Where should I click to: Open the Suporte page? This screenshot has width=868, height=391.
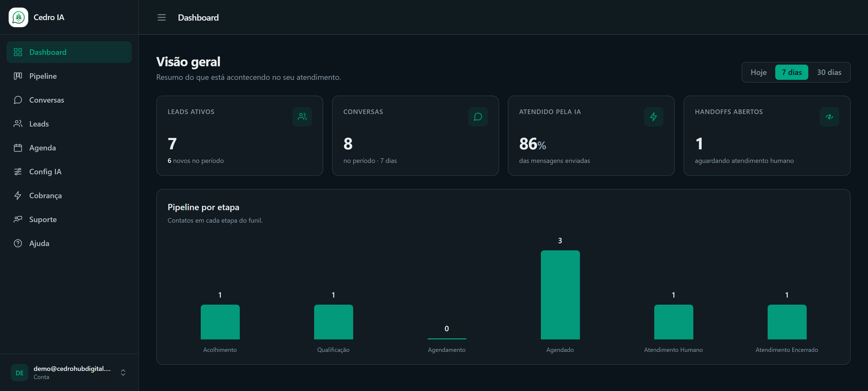point(69,219)
